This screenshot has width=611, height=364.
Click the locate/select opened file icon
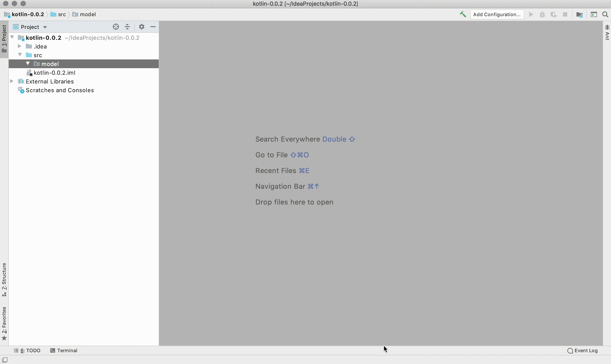[x=116, y=27]
